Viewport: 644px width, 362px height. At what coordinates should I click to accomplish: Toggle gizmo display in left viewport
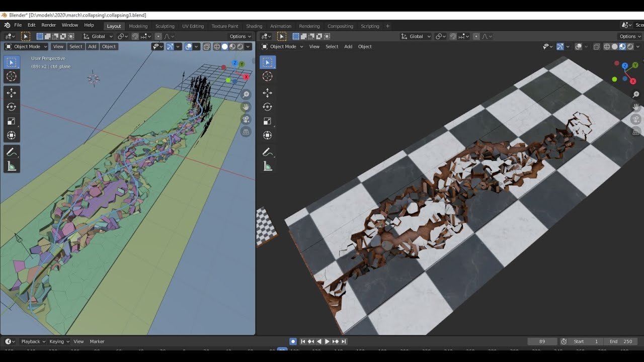170,46
